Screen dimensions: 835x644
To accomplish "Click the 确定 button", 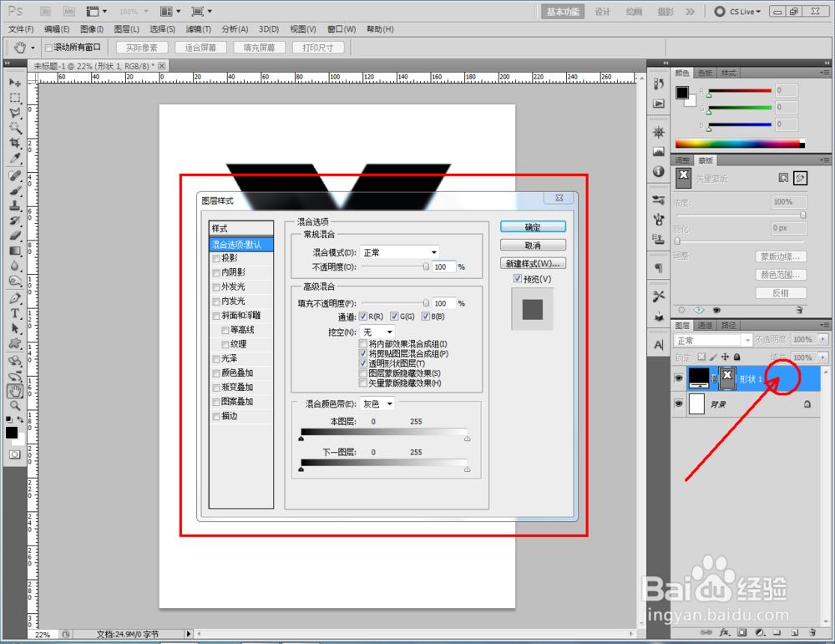I will (x=533, y=227).
